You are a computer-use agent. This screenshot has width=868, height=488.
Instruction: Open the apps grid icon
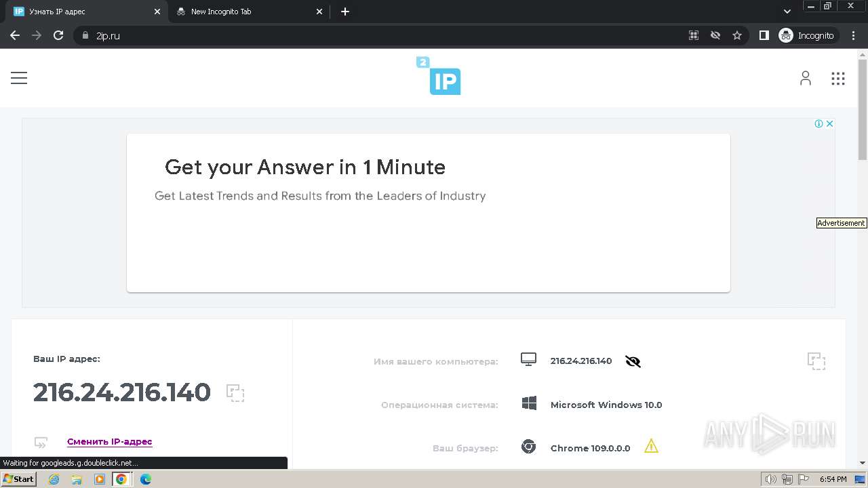coord(838,79)
